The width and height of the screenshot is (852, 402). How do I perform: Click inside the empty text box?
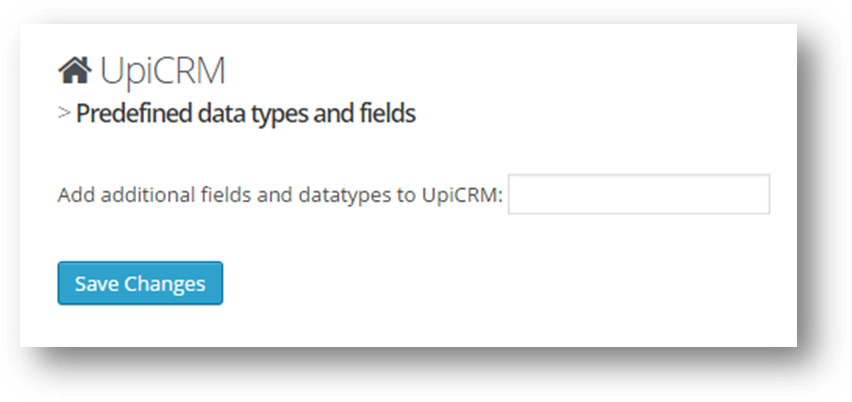pos(638,194)
